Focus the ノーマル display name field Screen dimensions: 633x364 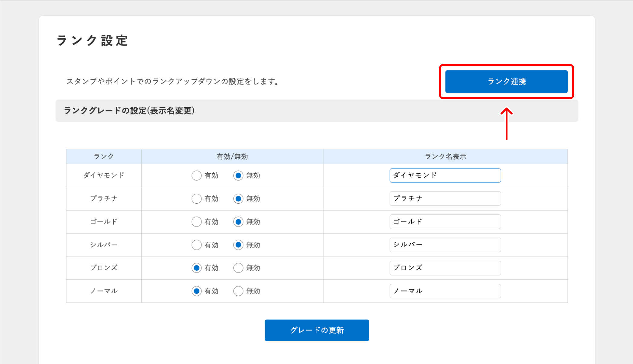pos(445,291)
